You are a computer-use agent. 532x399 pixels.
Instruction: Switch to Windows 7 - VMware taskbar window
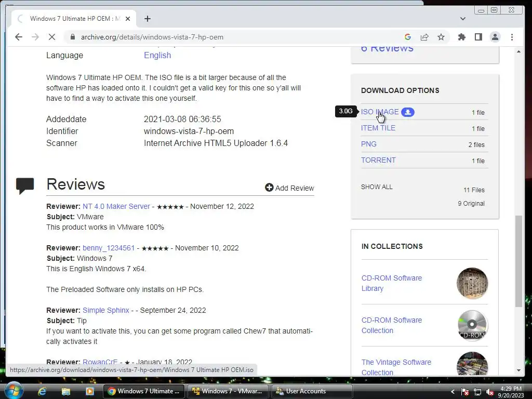228,391
